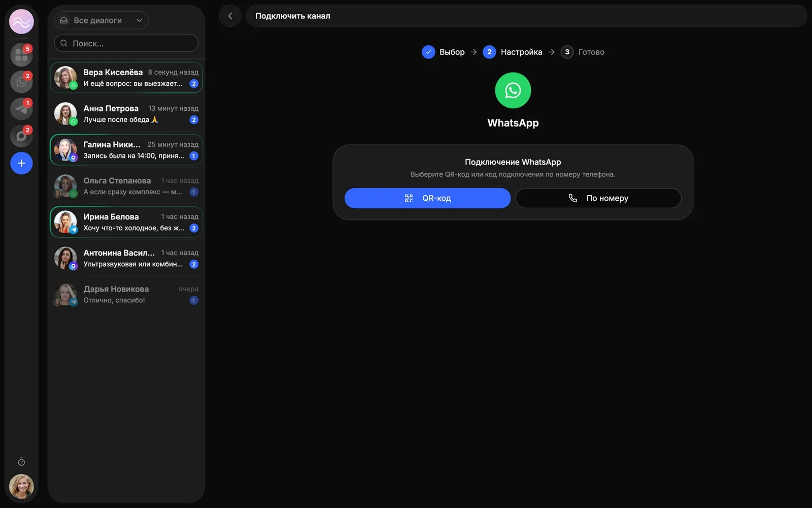
Task: Open Галина Ники... conversation
Action: point(126,150)
